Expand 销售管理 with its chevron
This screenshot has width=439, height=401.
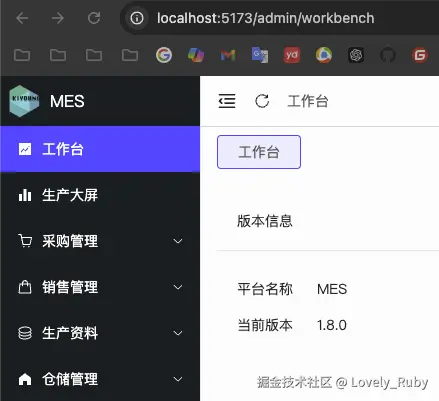(x=178, y=287)
